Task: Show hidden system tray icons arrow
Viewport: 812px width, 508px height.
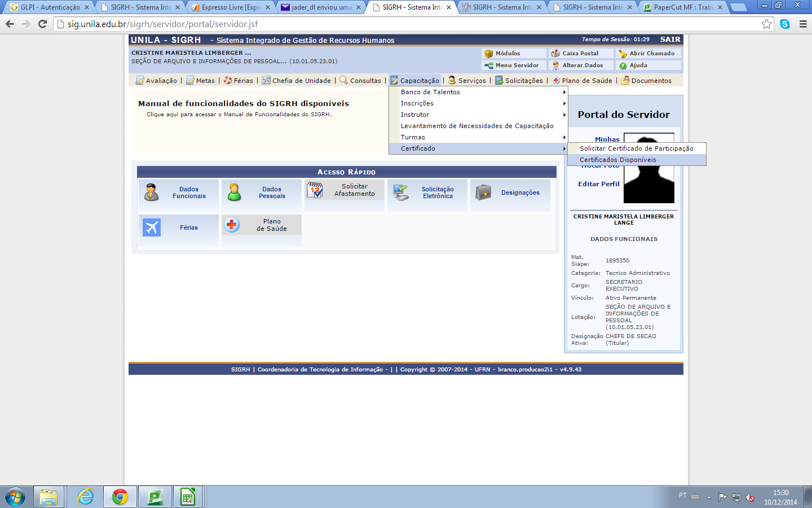Action: pos(709,497)
